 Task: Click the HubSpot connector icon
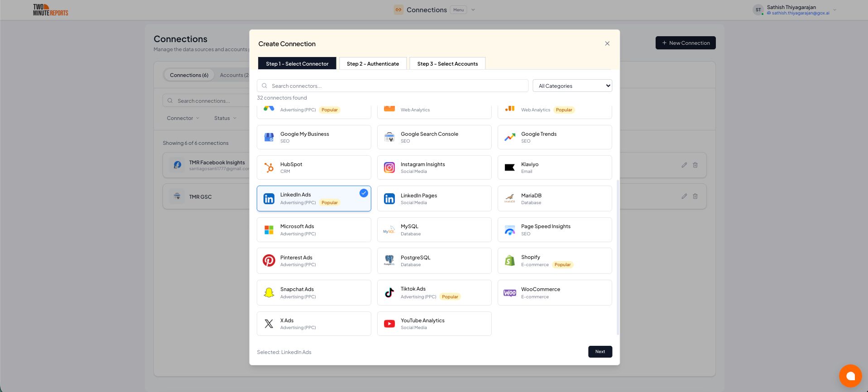[269, 167]
